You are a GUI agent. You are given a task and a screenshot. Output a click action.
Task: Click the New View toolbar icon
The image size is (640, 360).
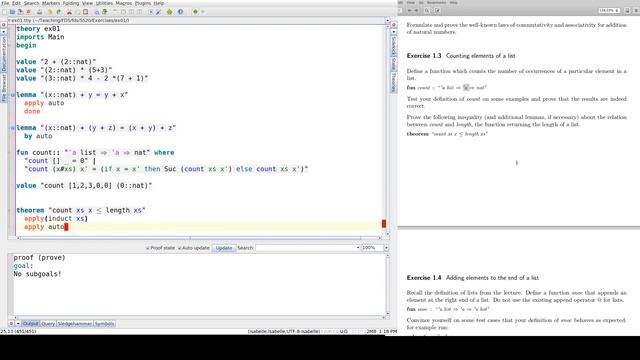[x=115, y=12]
